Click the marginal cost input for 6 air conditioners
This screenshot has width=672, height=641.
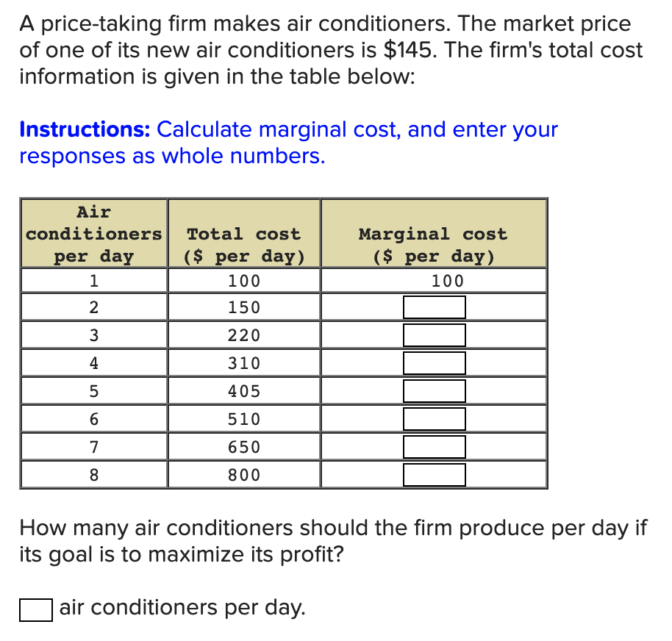[434, 418]
